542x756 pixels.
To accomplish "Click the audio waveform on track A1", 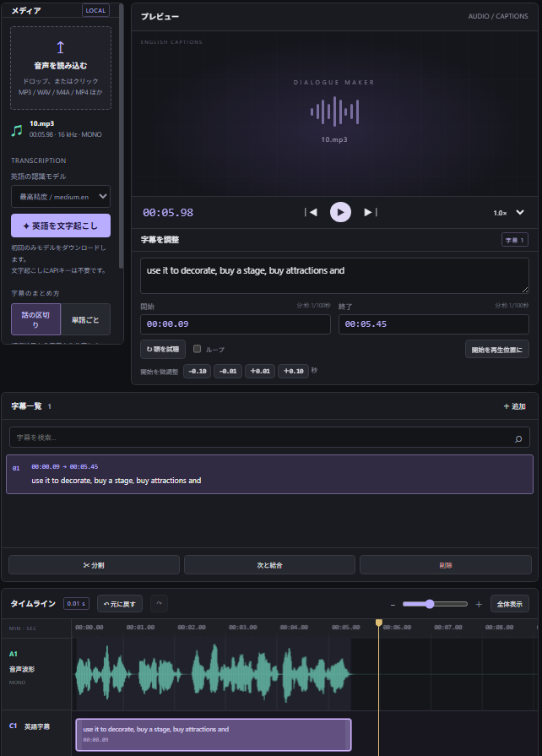I will [x=214, y=673].
